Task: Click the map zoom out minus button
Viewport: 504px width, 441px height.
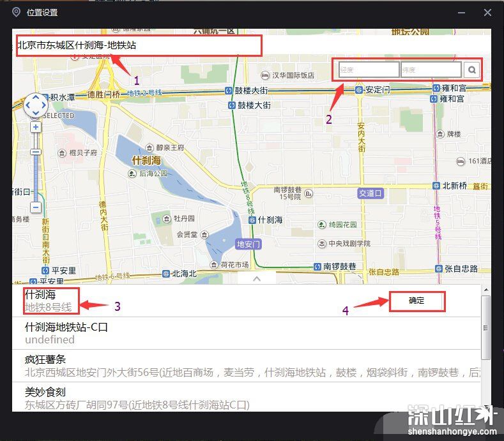Action: click(x=36, y=207)
